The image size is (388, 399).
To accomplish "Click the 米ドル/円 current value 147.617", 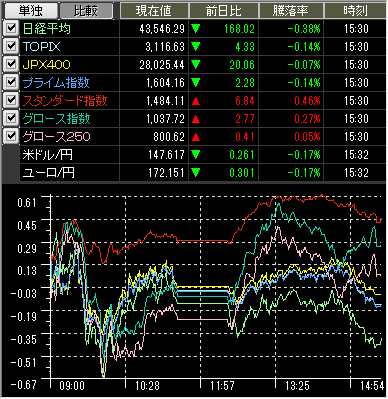I will 166,155.
